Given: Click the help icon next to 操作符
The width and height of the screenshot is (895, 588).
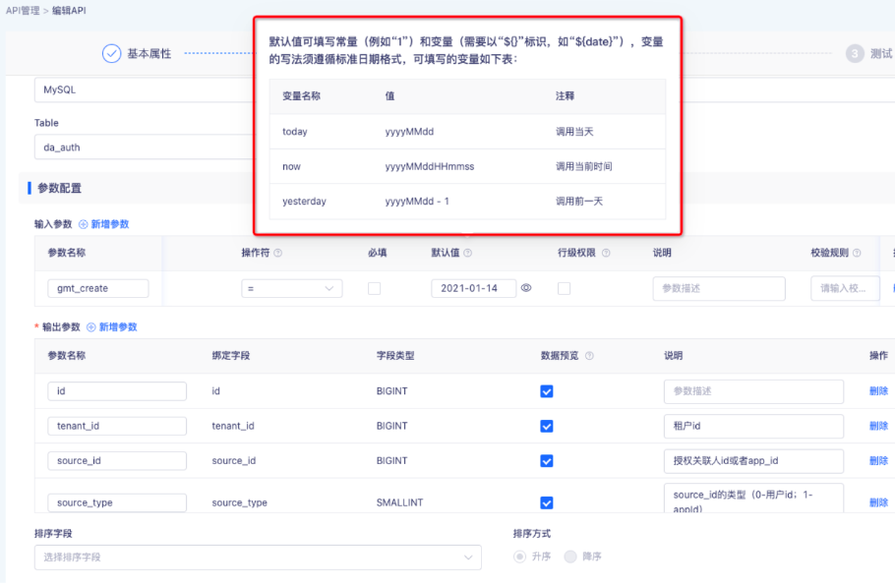Looking at the screenshot, I should [277, 253].
